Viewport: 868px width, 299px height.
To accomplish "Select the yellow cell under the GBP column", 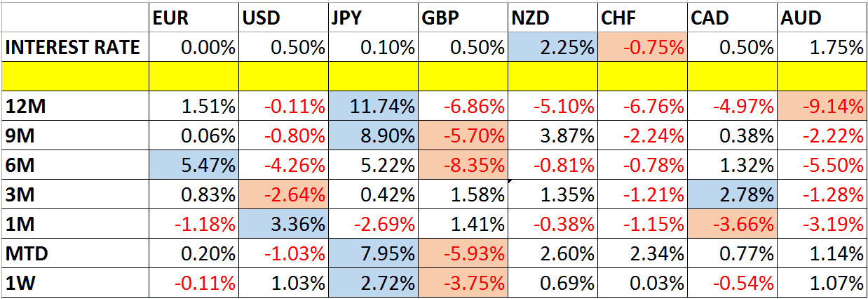I will click(463, 77).
